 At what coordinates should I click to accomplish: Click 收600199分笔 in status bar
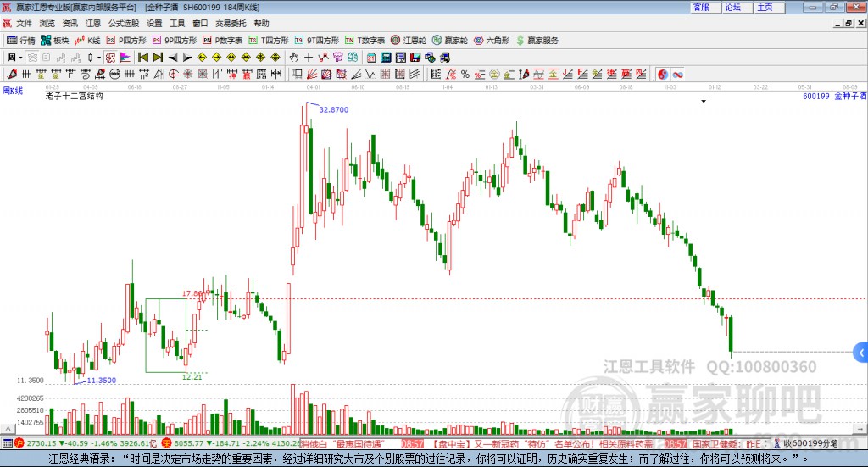point(810,443)
